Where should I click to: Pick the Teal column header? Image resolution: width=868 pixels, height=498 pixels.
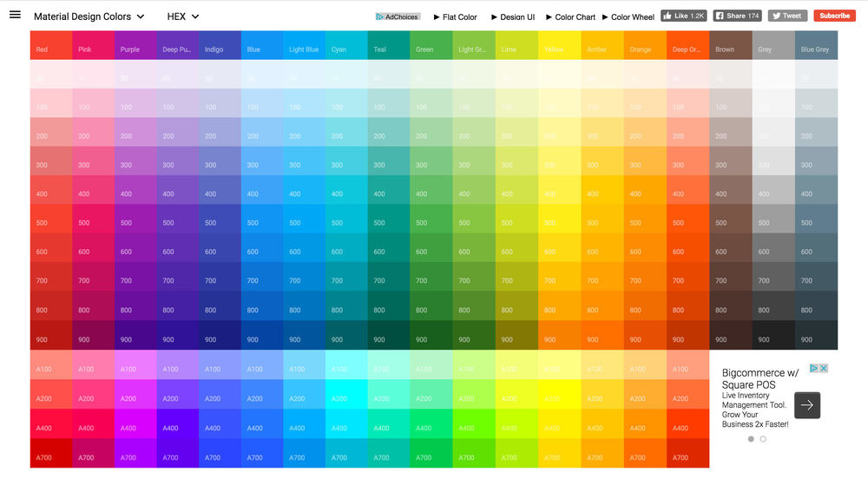tap(389, 45)
